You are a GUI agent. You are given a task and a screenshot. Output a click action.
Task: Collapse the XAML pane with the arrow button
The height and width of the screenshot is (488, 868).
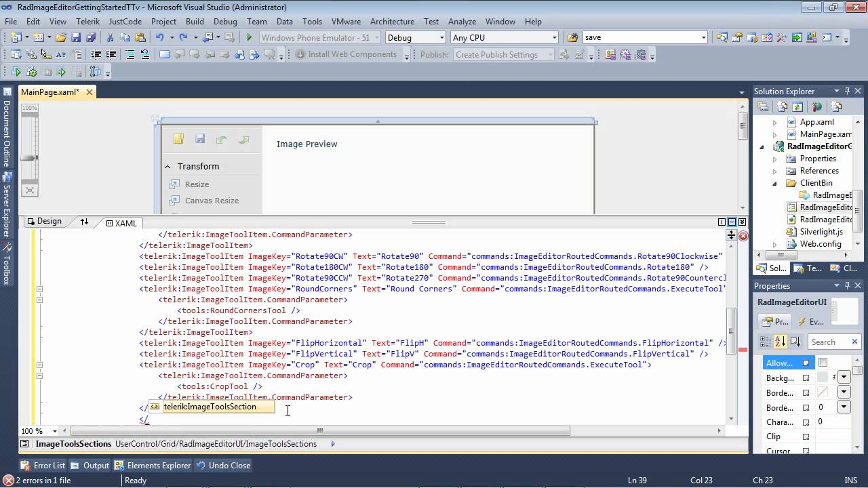(743, 222)
